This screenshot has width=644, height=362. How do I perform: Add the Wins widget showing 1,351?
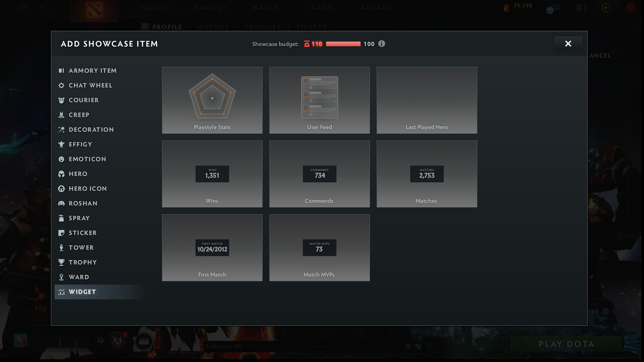pos(212,174)
